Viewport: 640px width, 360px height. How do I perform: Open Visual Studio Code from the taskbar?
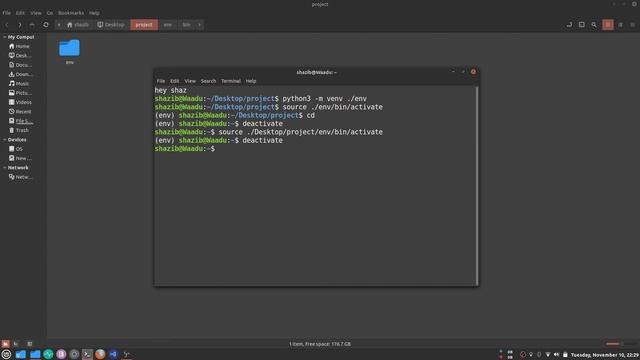pos(113,354)
